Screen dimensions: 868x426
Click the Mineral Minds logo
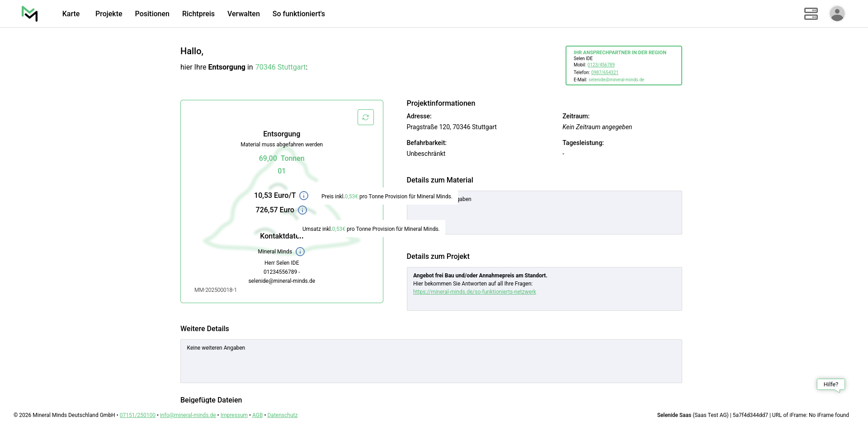(29, 14)
